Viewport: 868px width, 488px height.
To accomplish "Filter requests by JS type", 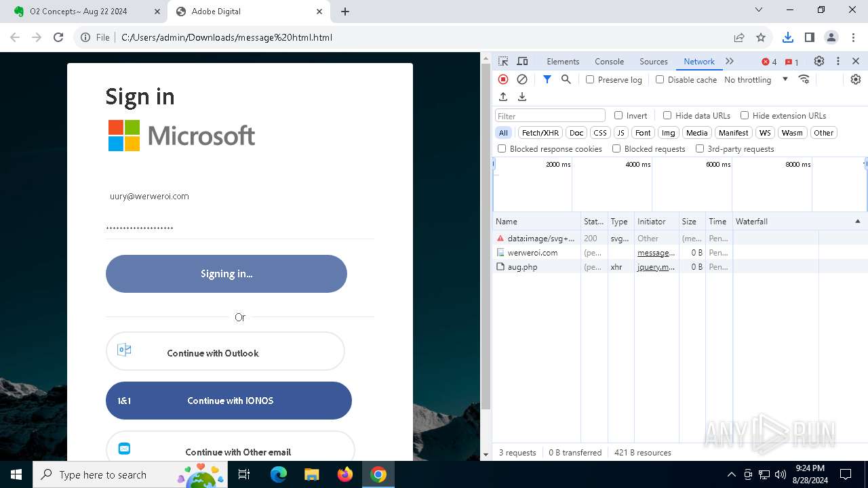I will (x=621, y=133).
